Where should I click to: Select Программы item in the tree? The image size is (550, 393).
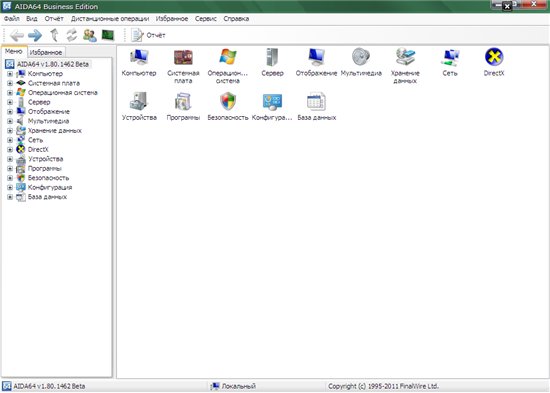(45, 168)
